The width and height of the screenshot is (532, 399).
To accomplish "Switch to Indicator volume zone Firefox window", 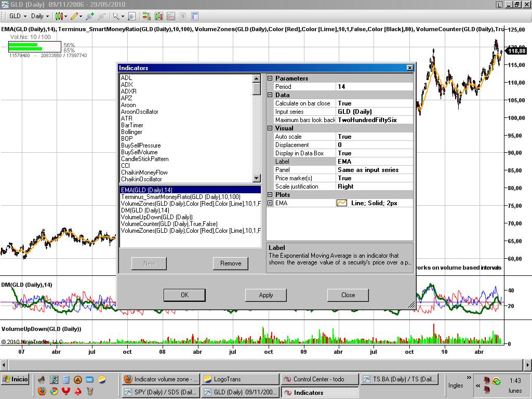I will click(161, 379).
